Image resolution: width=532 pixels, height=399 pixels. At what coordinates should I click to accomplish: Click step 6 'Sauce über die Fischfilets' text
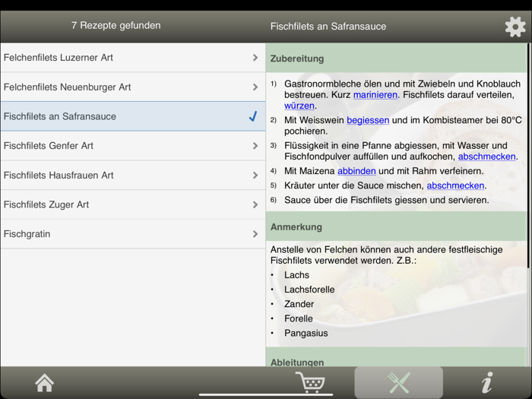click(x=387, y=200)
